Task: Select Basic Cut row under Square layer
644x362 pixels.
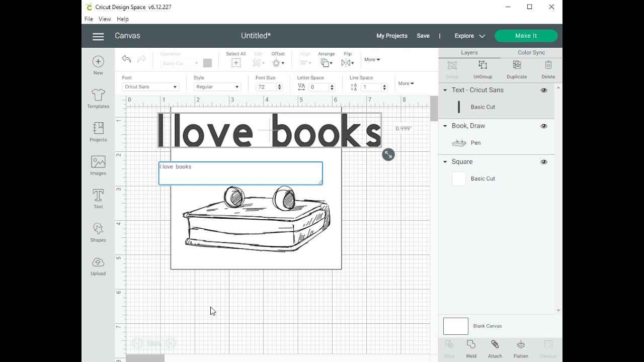Action: click(x=497, y=178)
